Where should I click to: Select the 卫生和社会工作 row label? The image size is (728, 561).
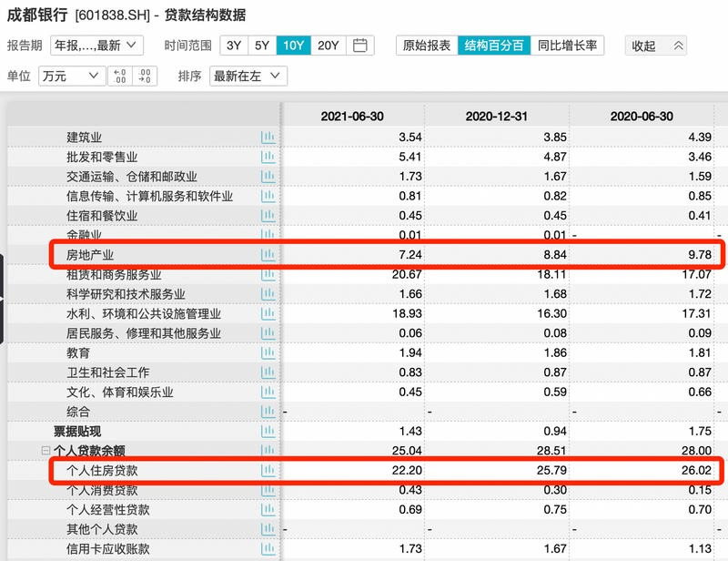(x=108, y=372)
